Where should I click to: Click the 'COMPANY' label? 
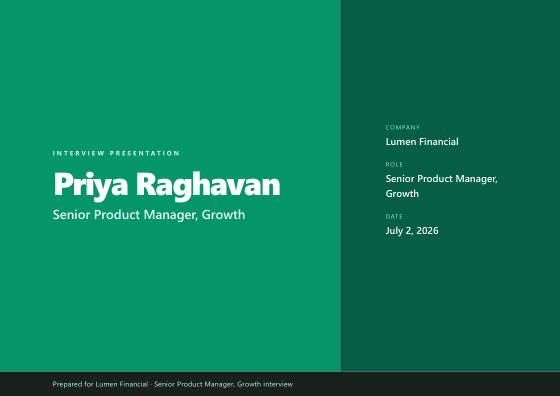402,127
